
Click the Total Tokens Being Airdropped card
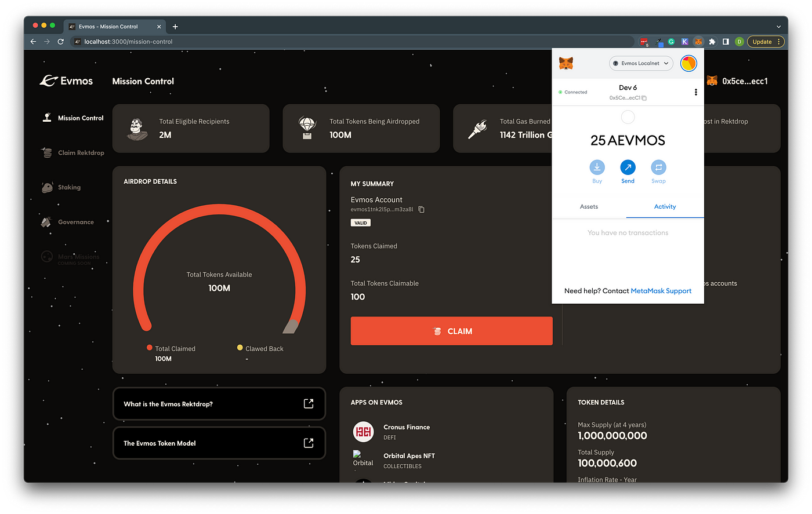[361, 129]
